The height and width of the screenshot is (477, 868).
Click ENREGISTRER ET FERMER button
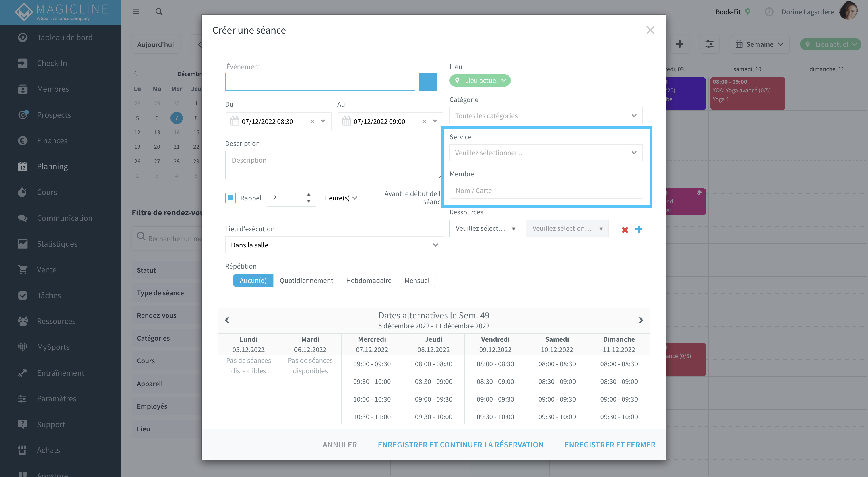point(610,444)
